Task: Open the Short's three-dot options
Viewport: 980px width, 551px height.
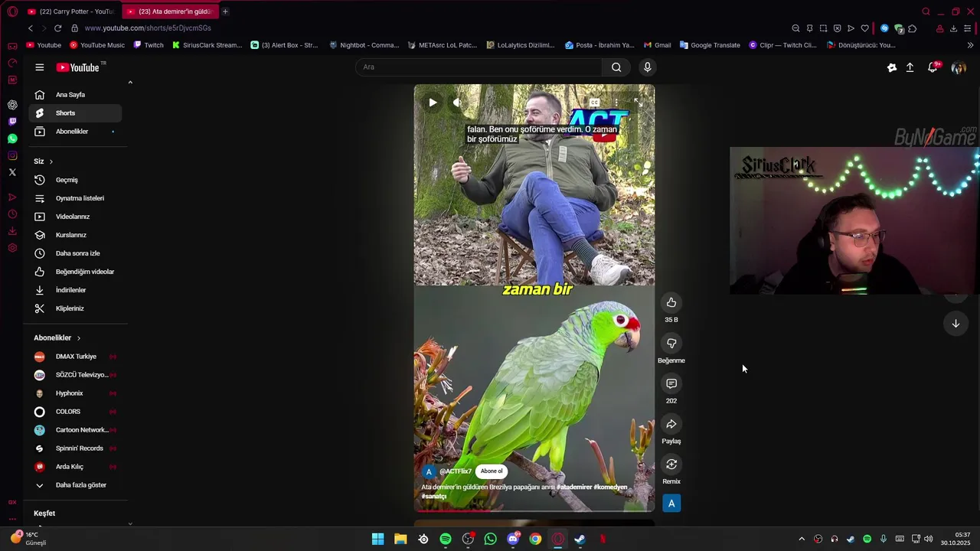Action: pos(616,103)
